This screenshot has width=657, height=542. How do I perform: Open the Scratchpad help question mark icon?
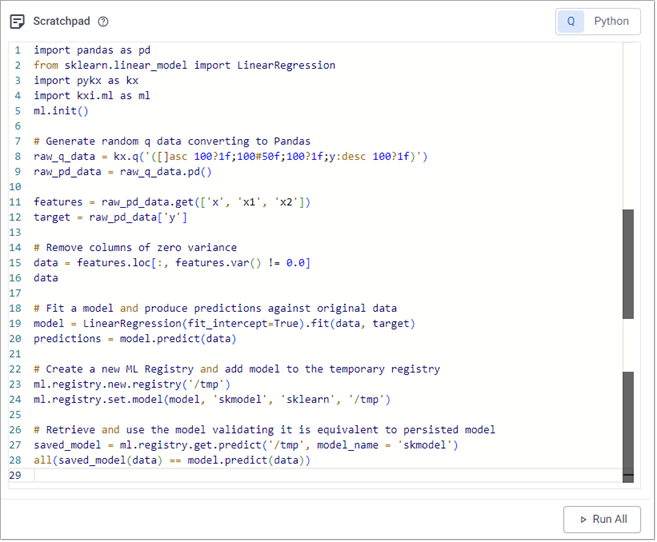click(x=104, y=21)
